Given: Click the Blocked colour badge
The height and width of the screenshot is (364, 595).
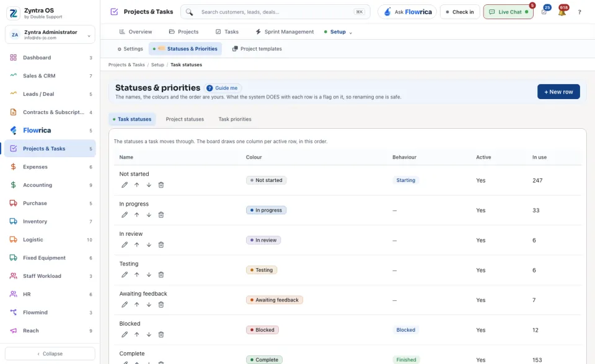Looking at the screenshot, I should tap(262, 330).
